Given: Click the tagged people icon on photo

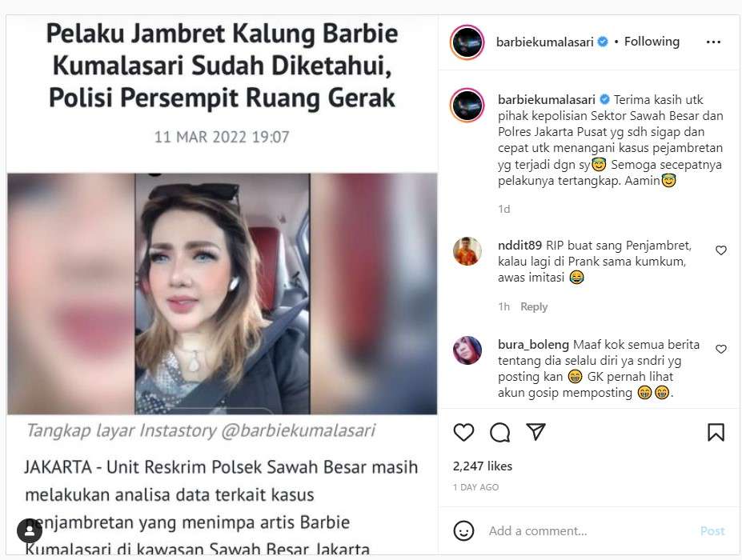Looking at the screenshot, I should pos(30,530).
